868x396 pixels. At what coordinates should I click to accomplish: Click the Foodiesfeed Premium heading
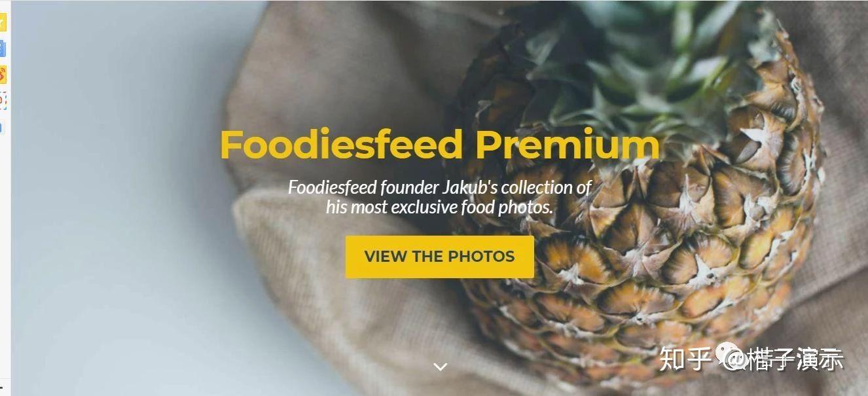439,145
